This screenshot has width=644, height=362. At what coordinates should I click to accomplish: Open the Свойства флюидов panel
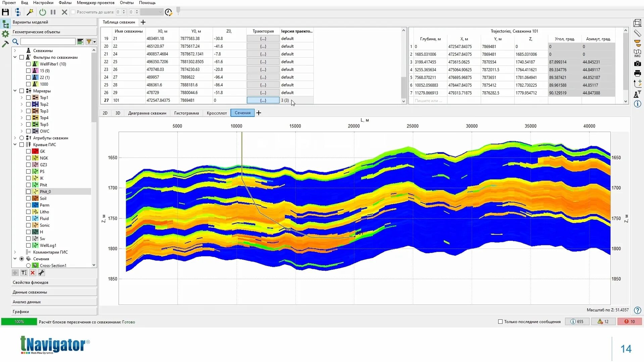54,282
